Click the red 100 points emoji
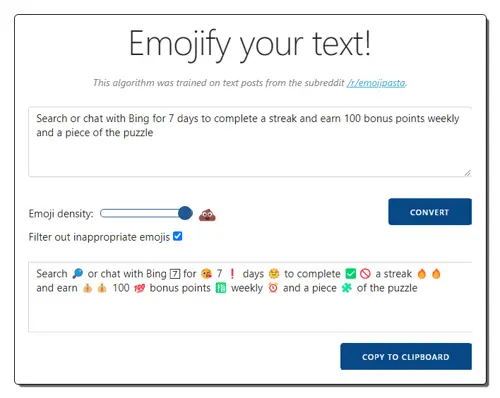This screenshot has height=398, width=500. point(139,288)
